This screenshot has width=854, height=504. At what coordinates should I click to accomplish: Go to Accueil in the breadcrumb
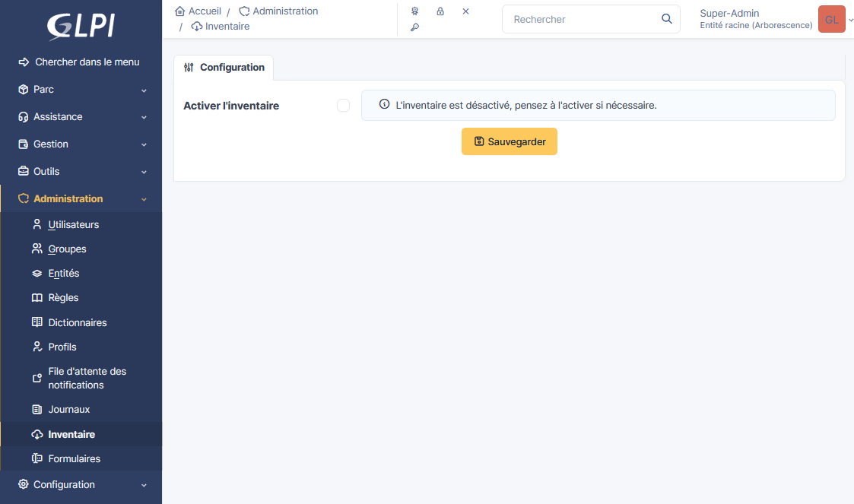coord(198,11)
